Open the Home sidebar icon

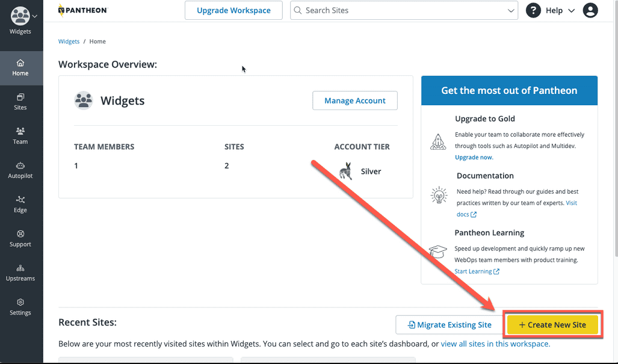pyautogui.click(x=20, y=63)
